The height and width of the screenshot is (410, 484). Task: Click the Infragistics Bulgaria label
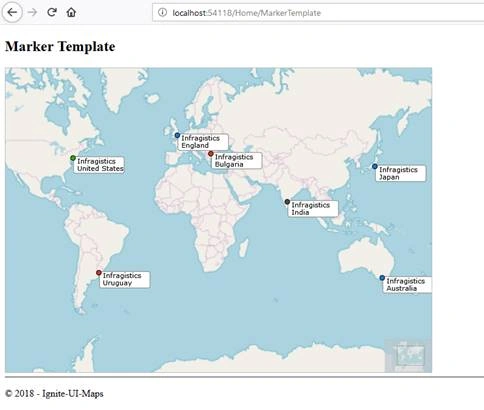[237, 161]
